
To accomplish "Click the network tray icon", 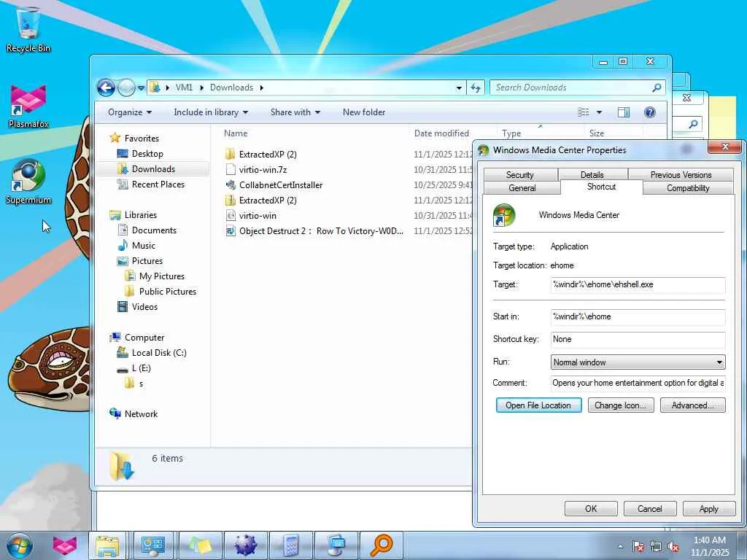I will click(x=656, y=547).
